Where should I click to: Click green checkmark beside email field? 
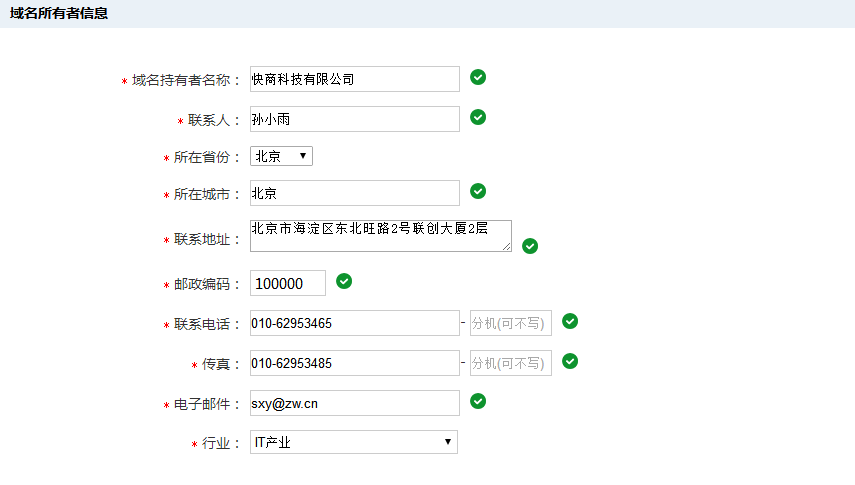coord(478,402)
